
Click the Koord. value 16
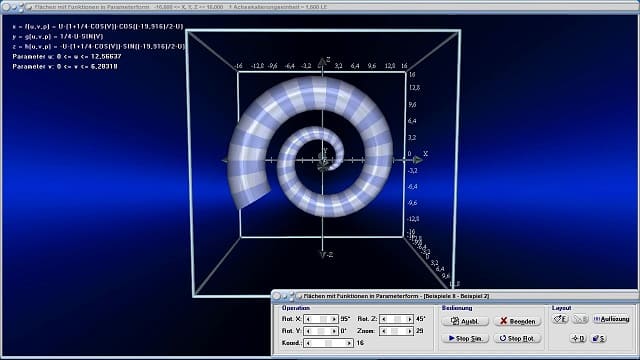(x=360, y=343)
